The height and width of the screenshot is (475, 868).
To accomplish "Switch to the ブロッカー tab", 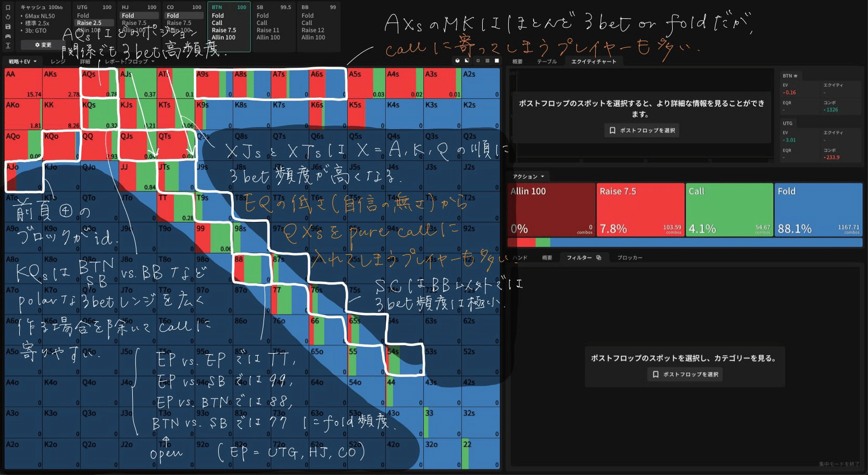I will (x=630, y=258).
